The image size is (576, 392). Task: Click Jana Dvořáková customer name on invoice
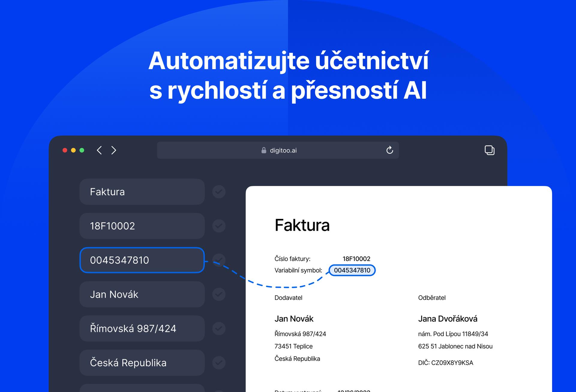pos(448,319)
